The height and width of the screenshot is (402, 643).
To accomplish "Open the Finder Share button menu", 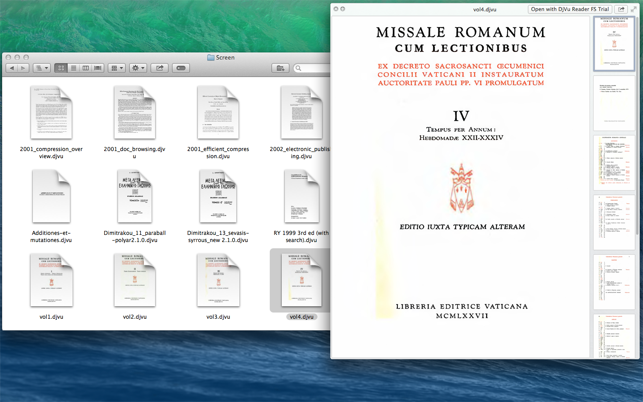I will pos(159,68).
